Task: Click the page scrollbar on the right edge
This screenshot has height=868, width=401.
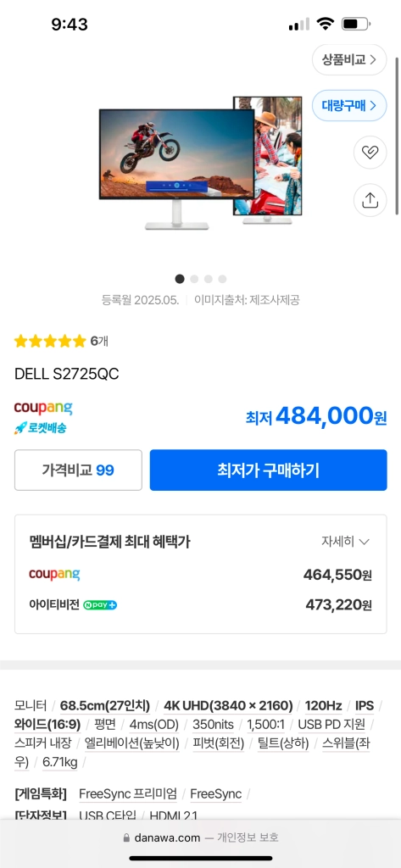Action: click(x=397, y=136)
